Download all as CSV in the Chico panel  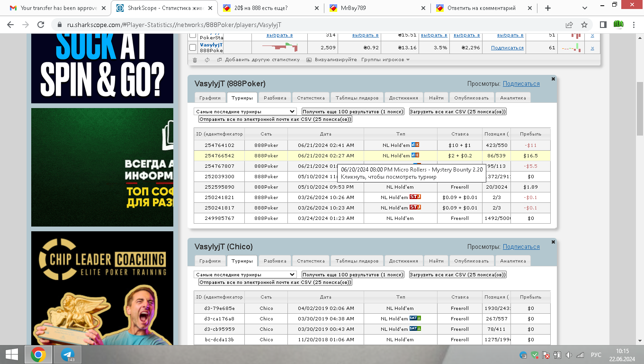(458, 274)
